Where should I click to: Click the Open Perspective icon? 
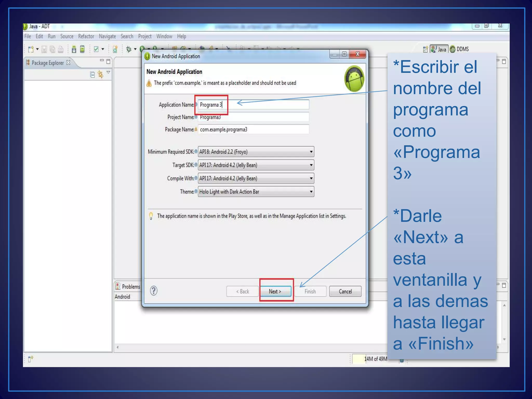click(425, 49)
